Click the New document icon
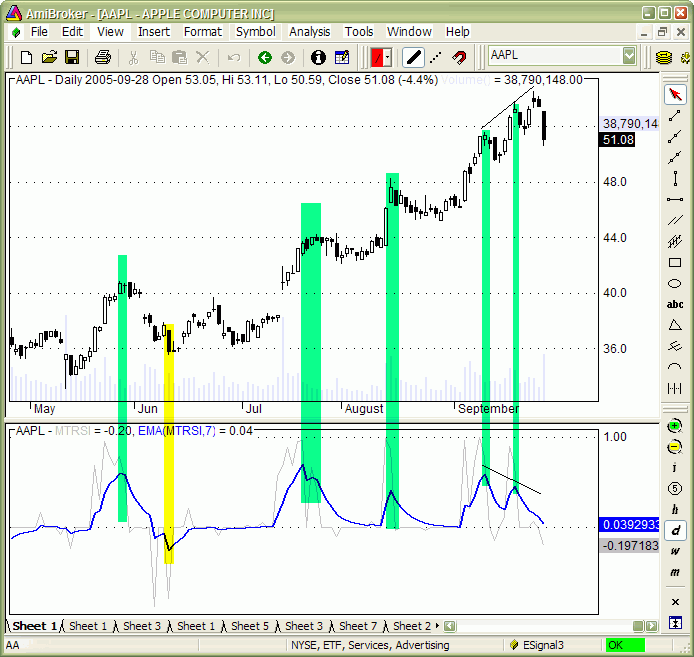Screen dimensions: 694x657 pyautogui.click(x=27, y=58)
